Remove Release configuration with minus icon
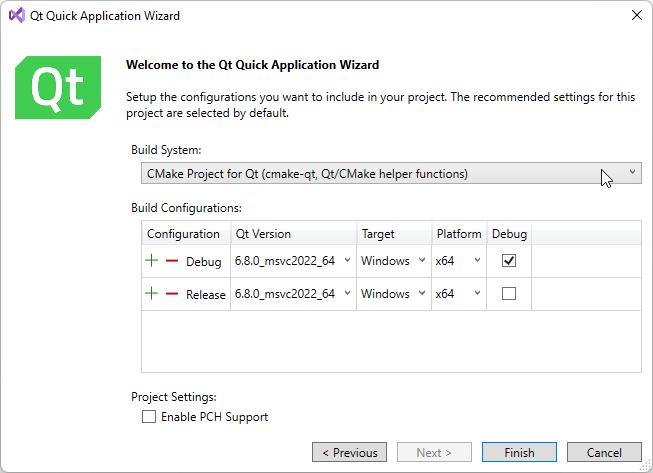Image resolution: width=653 pixels, height=473 pixels. tap(171, 294)
